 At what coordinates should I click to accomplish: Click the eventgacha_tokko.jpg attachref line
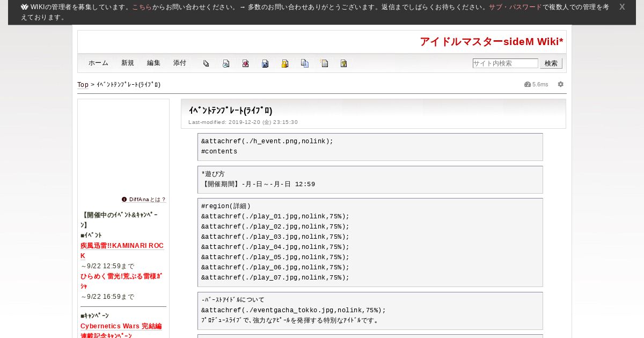pyautogui.click(x=294, y=310)
